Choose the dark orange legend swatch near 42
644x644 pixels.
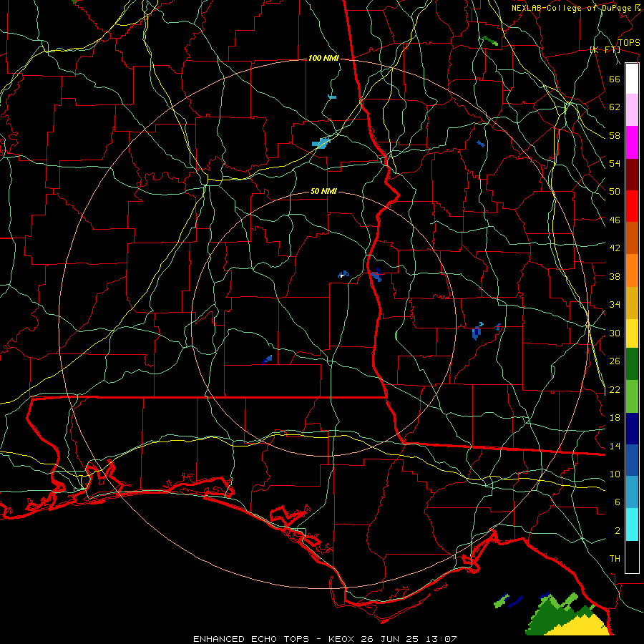[x=632, y=238]
